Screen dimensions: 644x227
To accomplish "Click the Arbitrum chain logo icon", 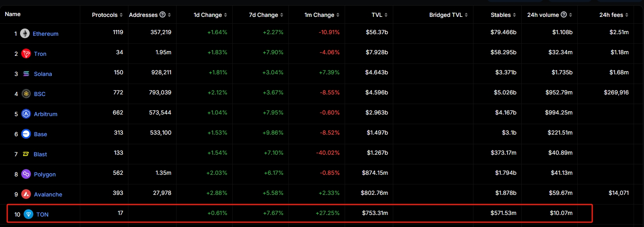I will (x=26, y=114).
